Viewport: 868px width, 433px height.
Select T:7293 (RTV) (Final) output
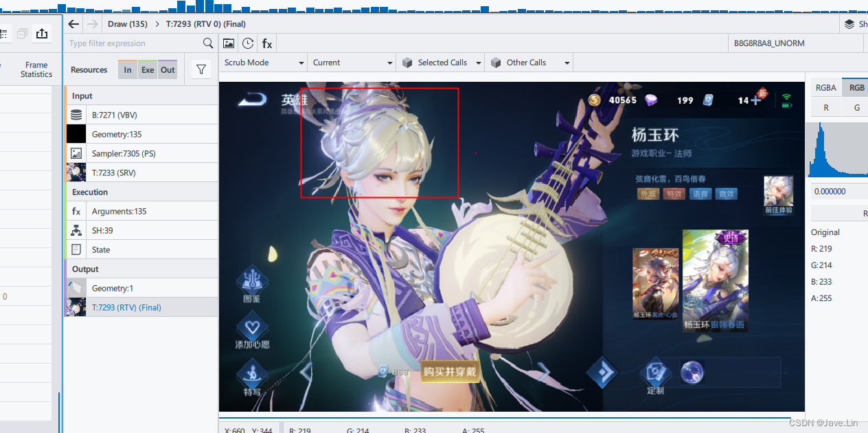coord(141,307)
